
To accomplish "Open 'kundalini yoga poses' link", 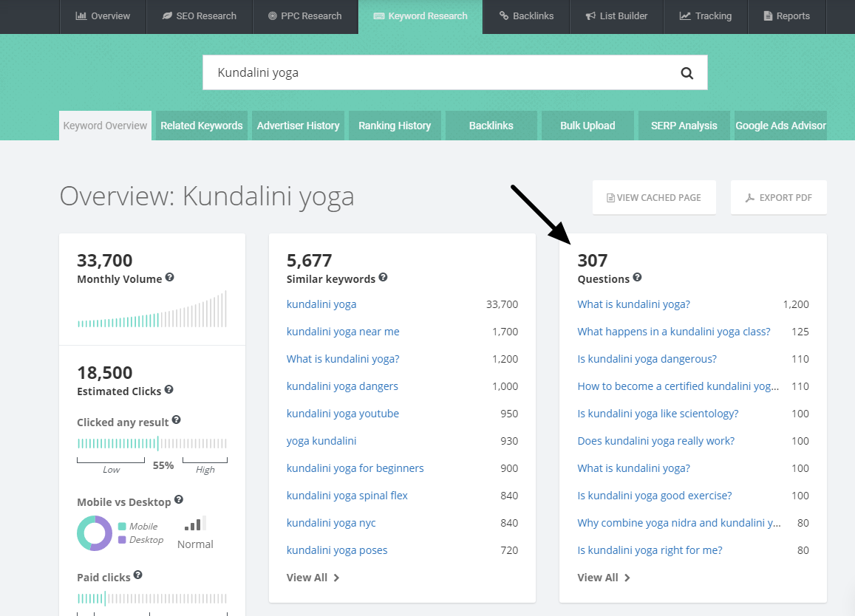I will (337, 550).
